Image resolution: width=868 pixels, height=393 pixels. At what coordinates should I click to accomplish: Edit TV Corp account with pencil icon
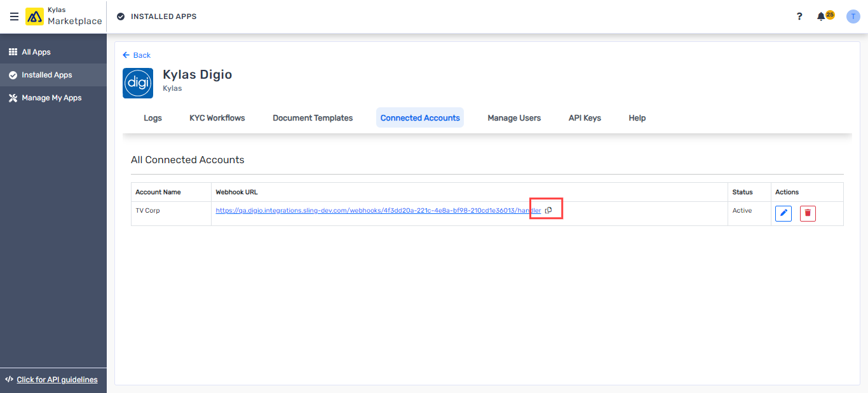click(783, 213)
